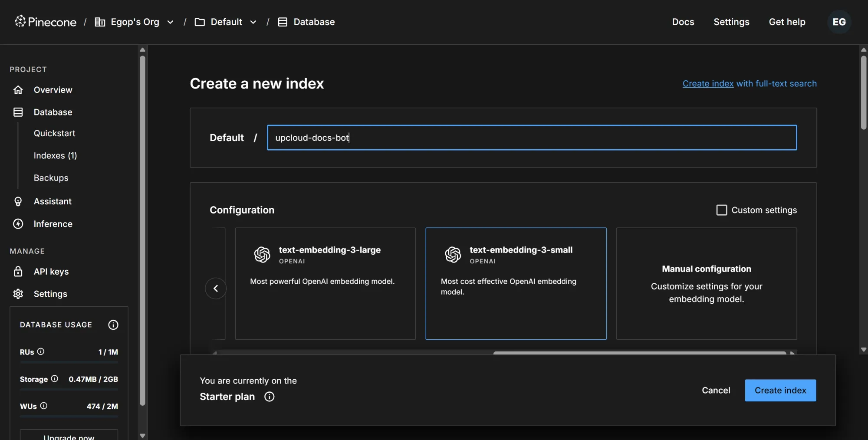Open Indexes (1) in the sidebar
This screenshot has width=868, height=440.
pos(56,155)
